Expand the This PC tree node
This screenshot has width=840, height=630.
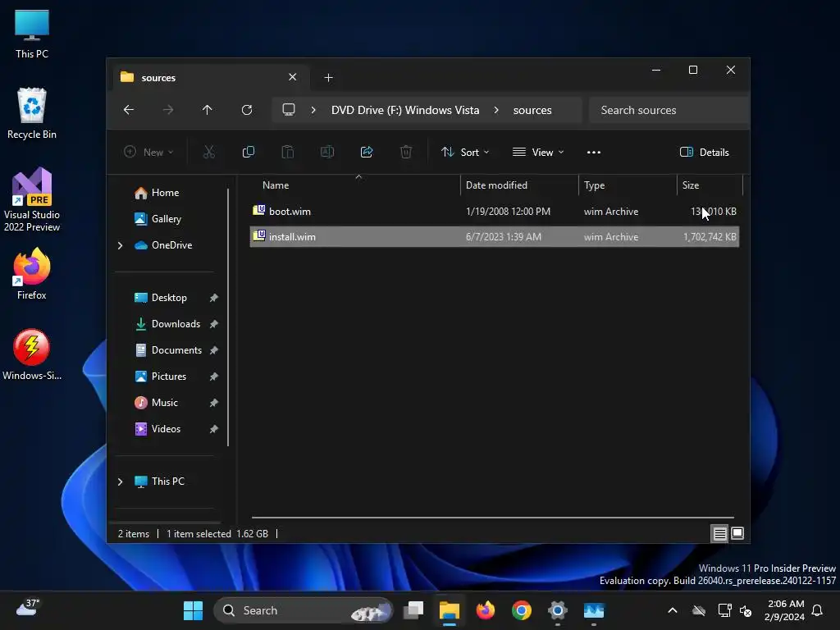point(120,482)
